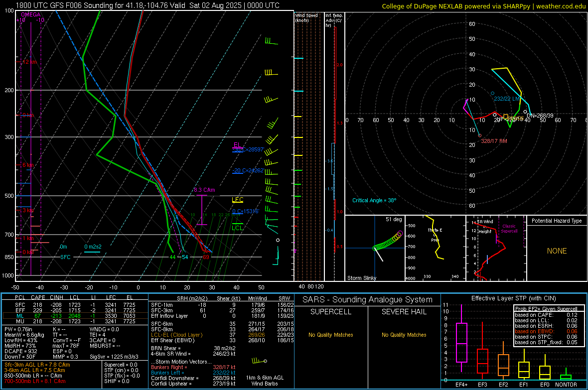Click the red based on EBWD probability row
Screen dimensions: 588x390
(x=546, y=331)
